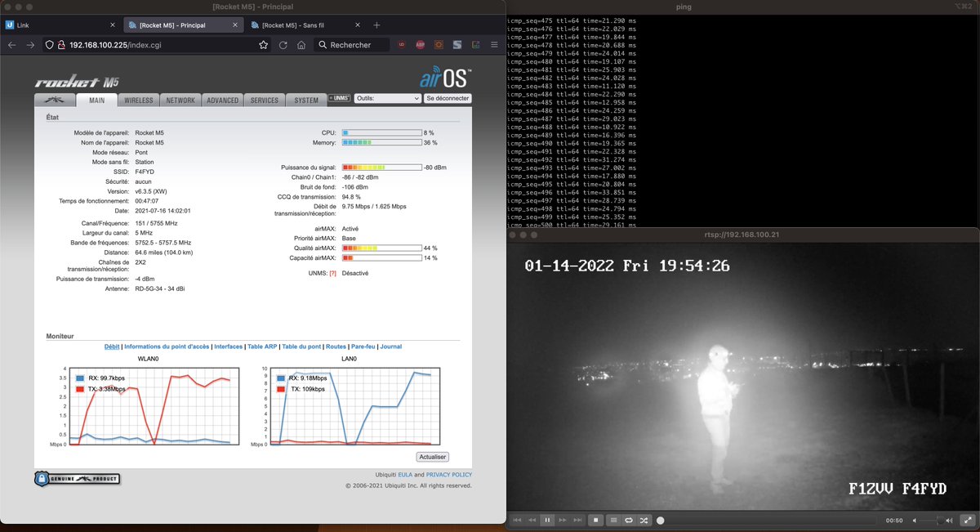
Task: Click the VLC playback position knob
Action: point(661,520)
